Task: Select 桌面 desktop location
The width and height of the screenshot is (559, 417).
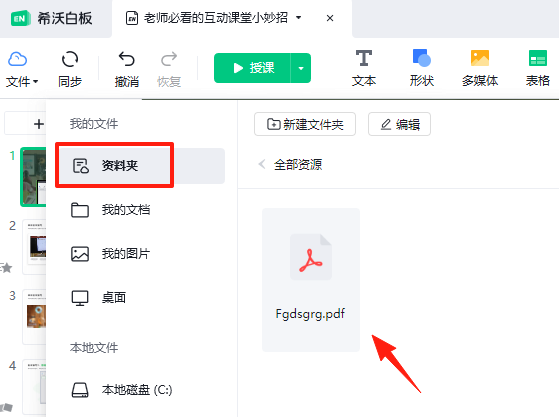Action: point(142,298)
